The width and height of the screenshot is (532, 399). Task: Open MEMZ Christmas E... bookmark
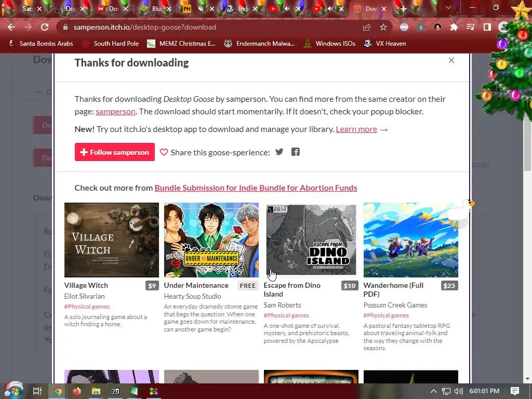coord(181,44)
